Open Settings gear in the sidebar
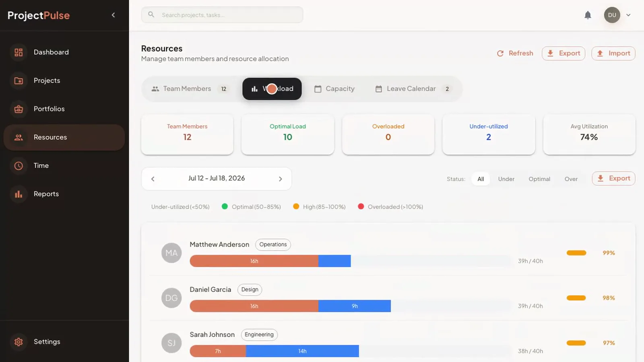Viewport: 644px width, 362px height. [x=64, y=342]
